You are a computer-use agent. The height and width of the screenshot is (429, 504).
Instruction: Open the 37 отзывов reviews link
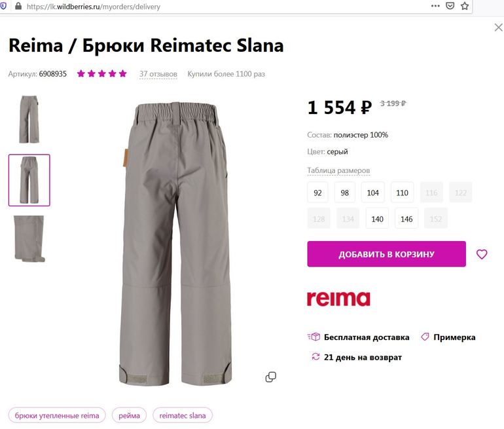click(x=158, y=74)
